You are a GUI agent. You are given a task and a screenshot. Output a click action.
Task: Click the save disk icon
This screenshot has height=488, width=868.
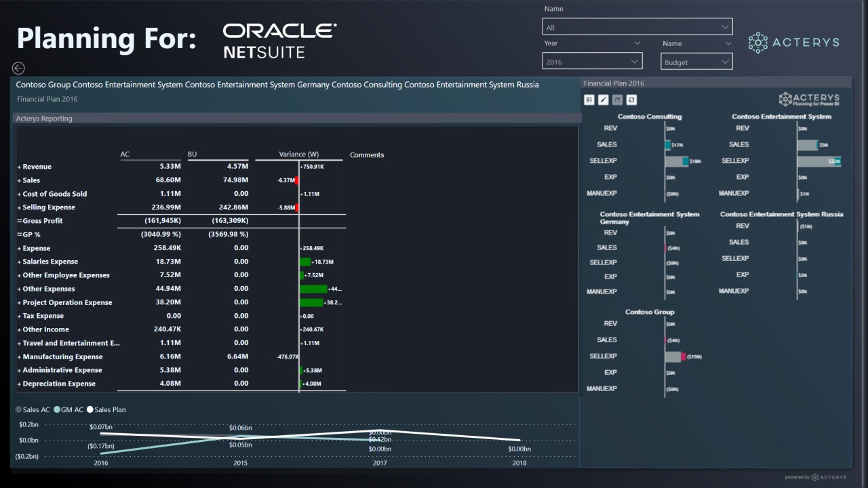617,100
